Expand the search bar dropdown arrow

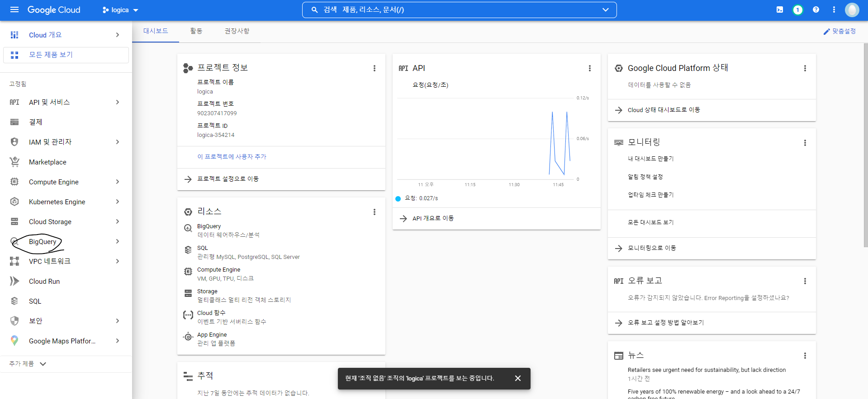tap(606, 10)
